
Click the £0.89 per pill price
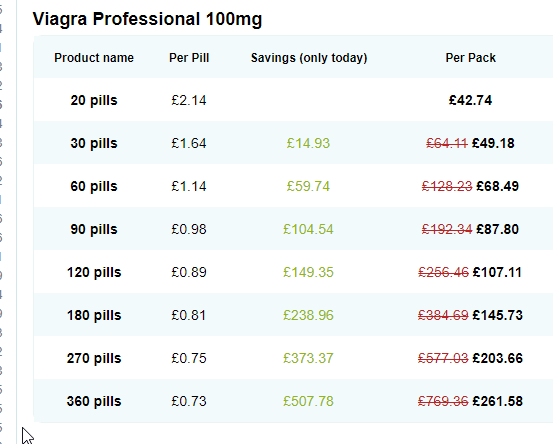click(x=189, y=272)
